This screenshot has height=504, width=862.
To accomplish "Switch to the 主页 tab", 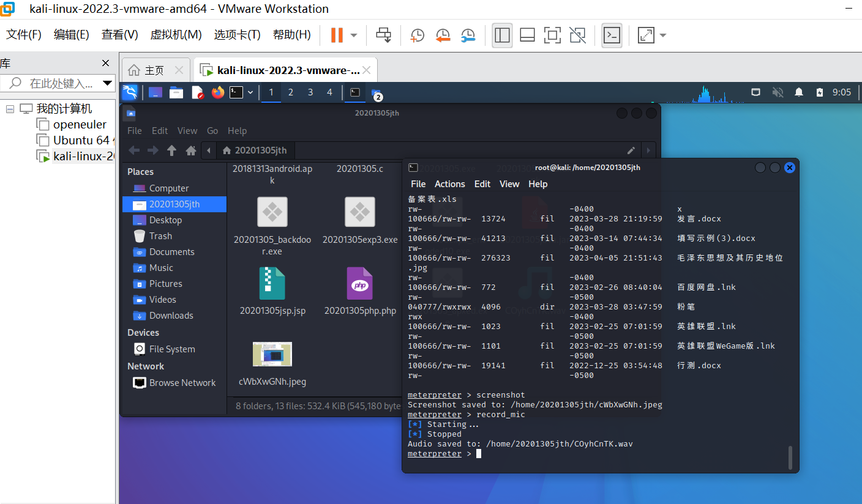I will coord(154,70).
